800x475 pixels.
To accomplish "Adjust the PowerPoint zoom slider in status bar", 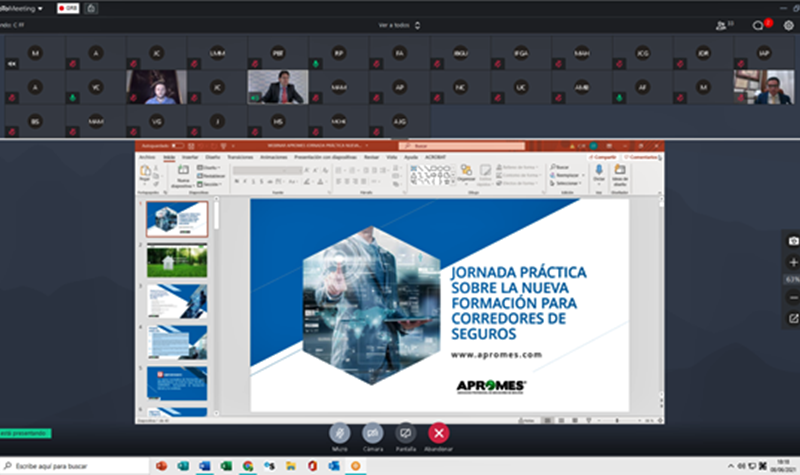I will 617,420.
